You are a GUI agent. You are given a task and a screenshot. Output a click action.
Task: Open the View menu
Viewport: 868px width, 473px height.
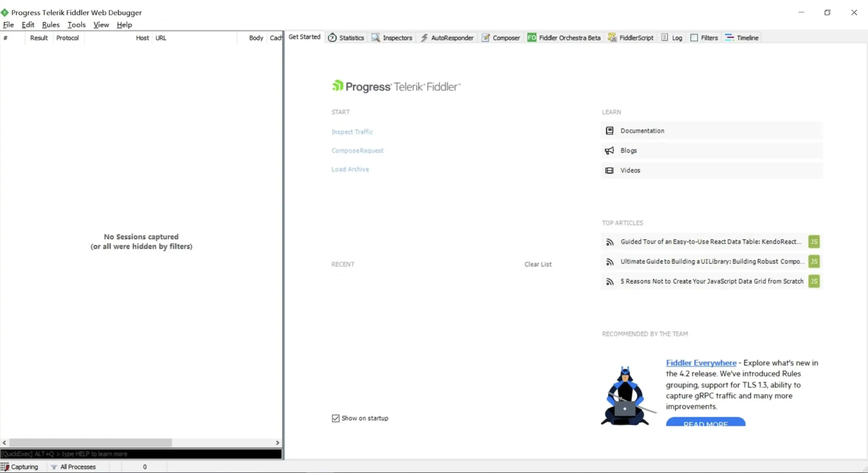[x=101, y=25]
